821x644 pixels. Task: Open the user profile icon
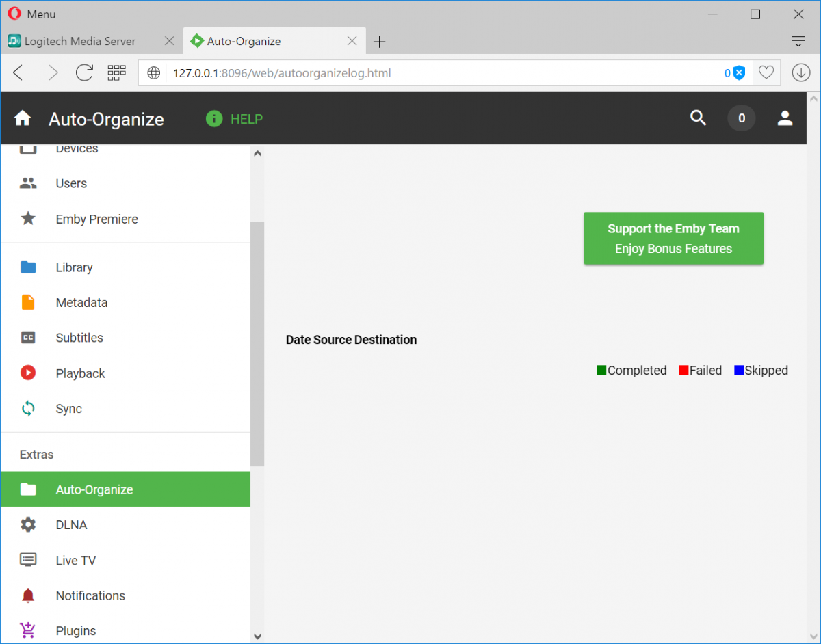785,118
